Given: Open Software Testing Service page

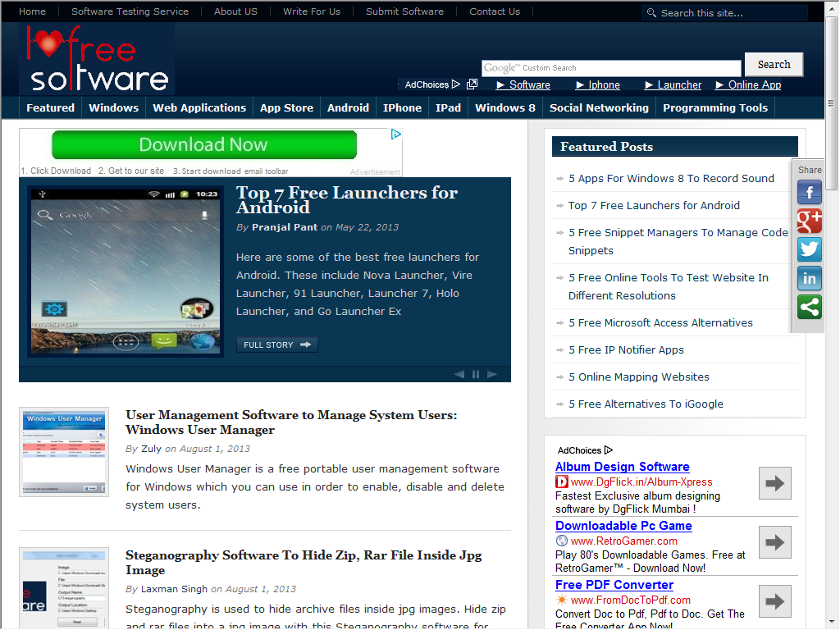Looking at the screenshot, I should point(130,11).
